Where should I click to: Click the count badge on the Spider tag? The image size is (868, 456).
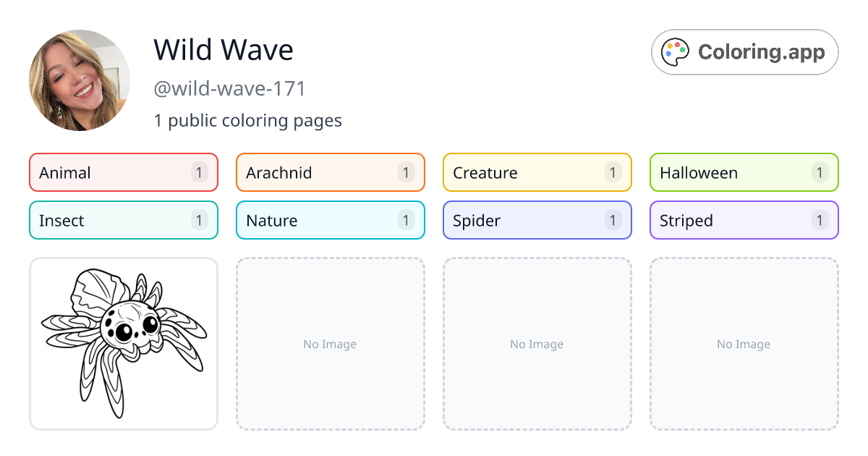tap(613, 220)
